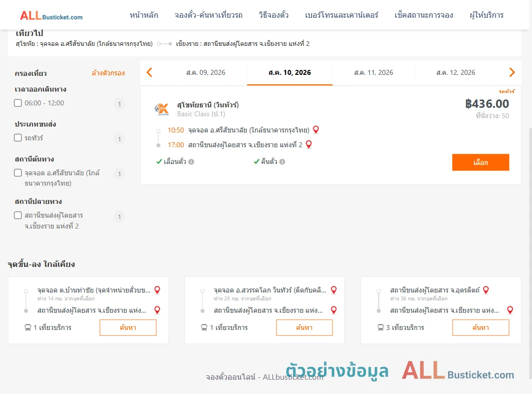Show info icon next to เลื่อนตั๋ว
This screenshot has width=532, height=394.
(191, 162)
